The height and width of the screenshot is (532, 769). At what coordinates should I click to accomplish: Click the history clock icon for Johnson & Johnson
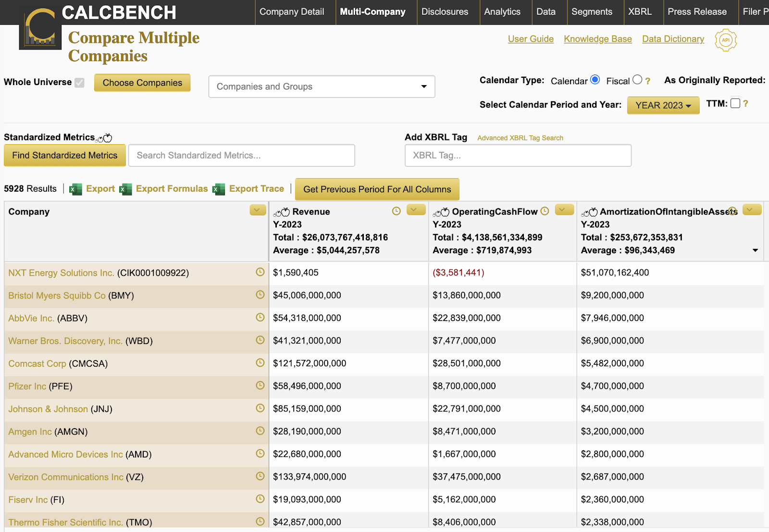260,408
